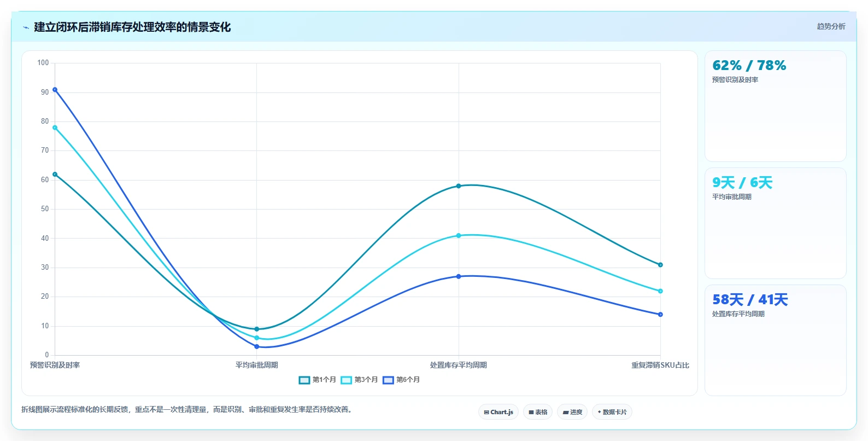Select the 数据卡片 tag
The height and width of the screenshot is (441, 868).
pyautogui.click(x=612, y=412)
